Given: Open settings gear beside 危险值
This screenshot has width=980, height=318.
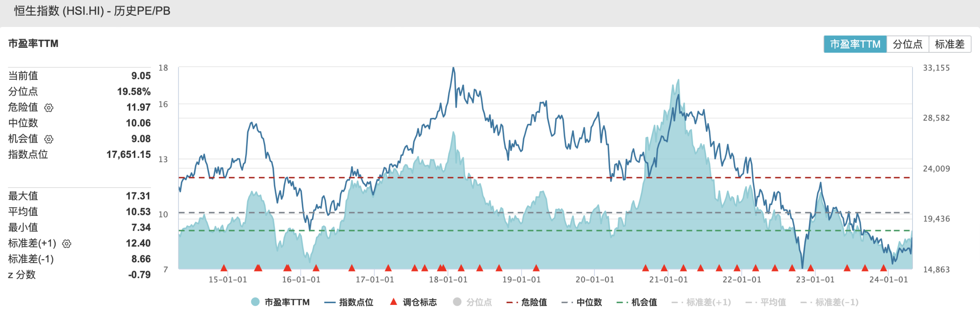Looking at the screenshot, I should pyautogui.click(x=49, y=108).
